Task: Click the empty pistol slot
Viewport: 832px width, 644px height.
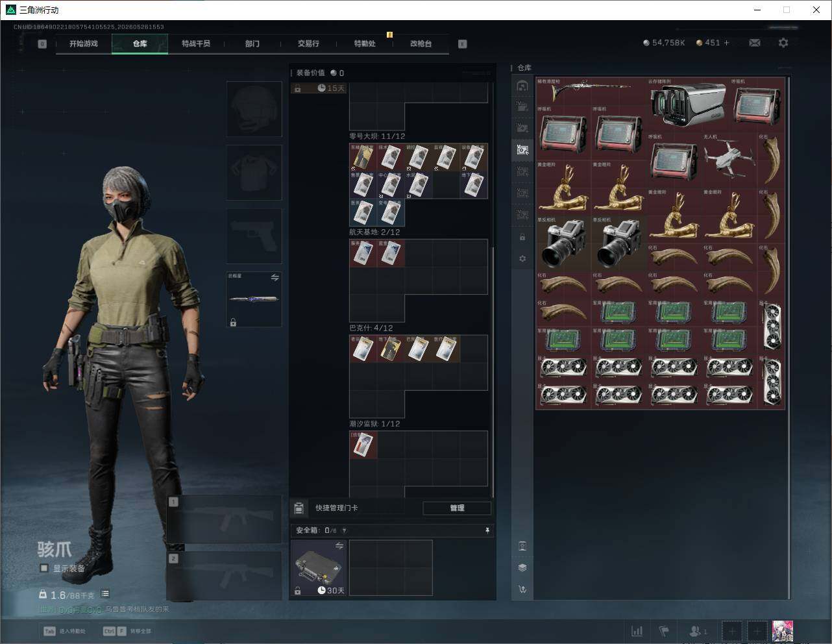Action: [254, 236]
